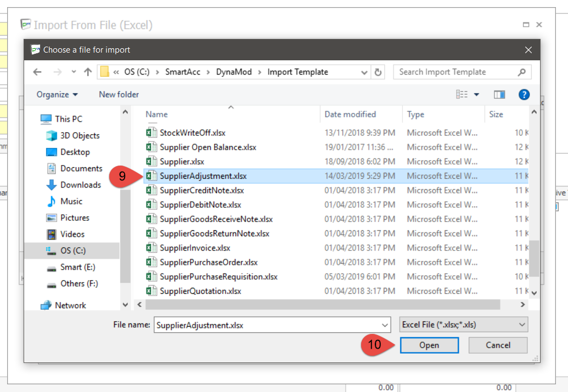Image resolution: width=568 pixels, height=392 pixels.
Task: Click the horizontal scrollbar of file list
Action: [323, 305]
